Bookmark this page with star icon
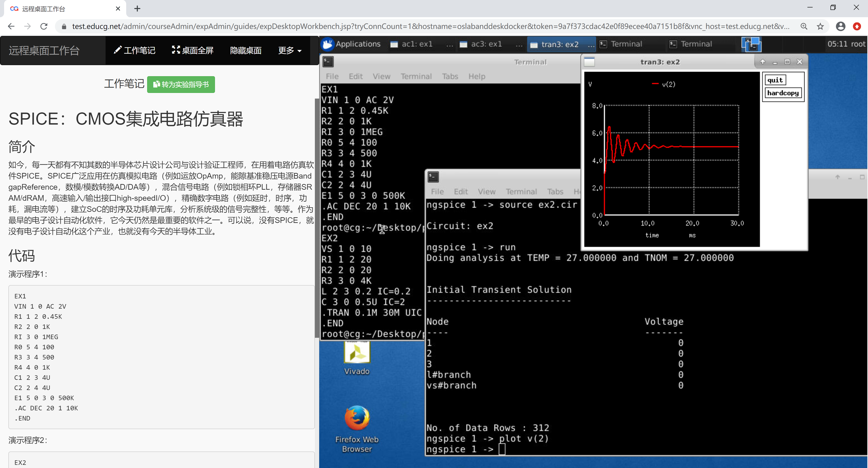 tap(820, 26)
